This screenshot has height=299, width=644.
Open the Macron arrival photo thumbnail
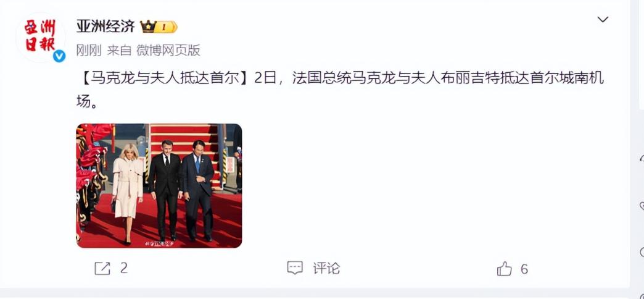tap(159, 185)
